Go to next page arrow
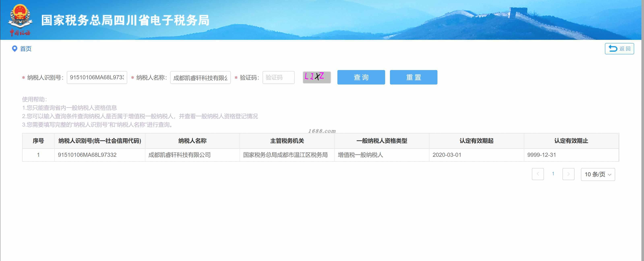 568,174
